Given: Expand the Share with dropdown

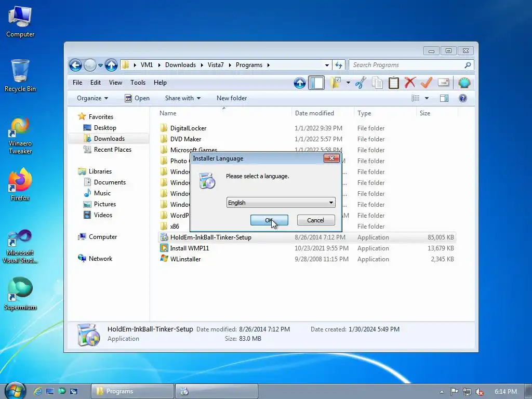Looking at the screenshot, I should (x=182, y=98).
